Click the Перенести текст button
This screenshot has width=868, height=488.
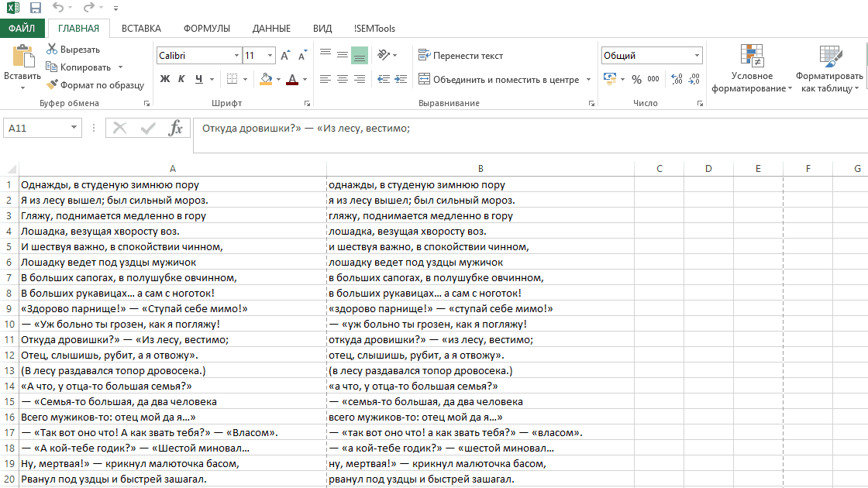click(460, 56)
